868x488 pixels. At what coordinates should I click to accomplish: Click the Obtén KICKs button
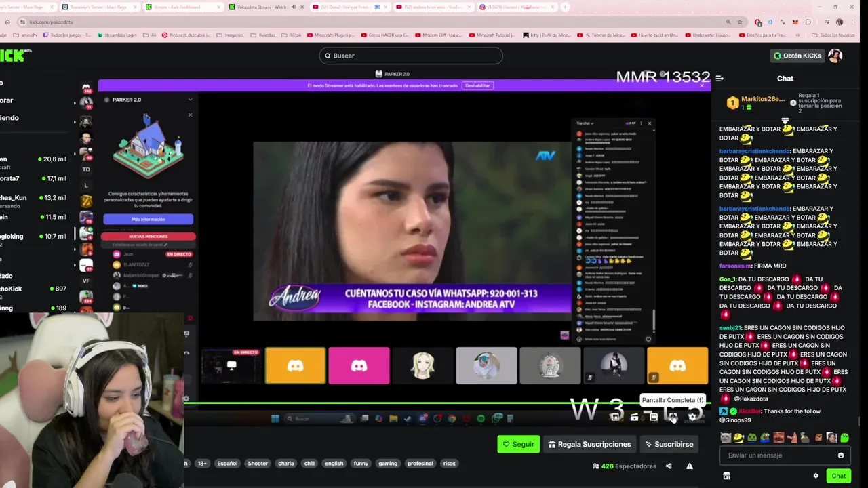(x=797, y=56)
